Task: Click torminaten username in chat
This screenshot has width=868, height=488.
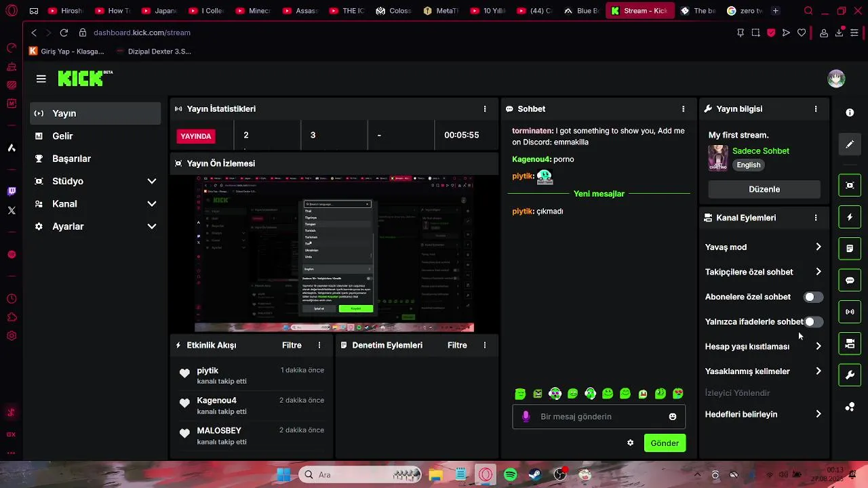Action: pos(532,131)
